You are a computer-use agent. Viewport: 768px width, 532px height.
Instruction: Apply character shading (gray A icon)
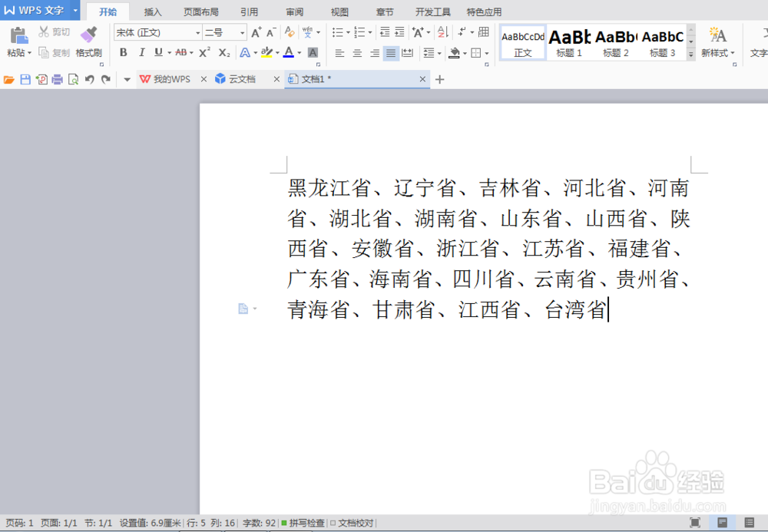point(313,52)
